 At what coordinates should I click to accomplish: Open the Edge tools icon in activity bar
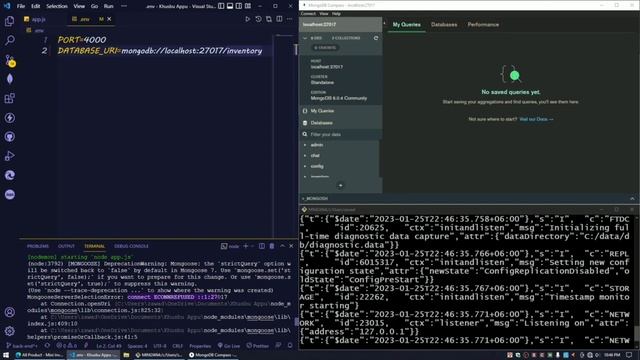coord(10,175)
